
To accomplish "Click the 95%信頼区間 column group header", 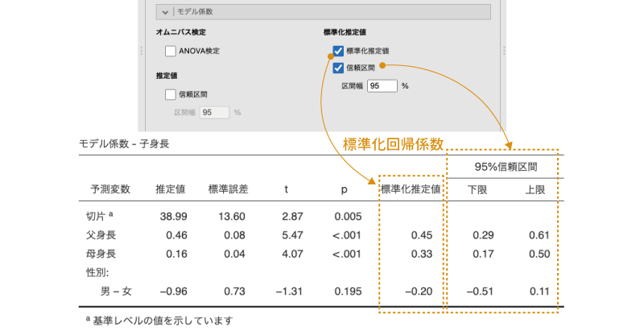I will pos(504,167).
